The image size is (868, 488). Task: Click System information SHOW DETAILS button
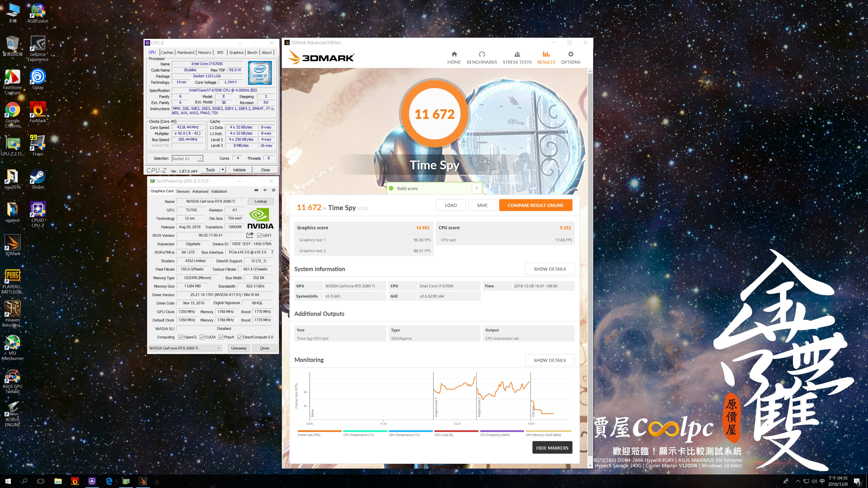550,269
